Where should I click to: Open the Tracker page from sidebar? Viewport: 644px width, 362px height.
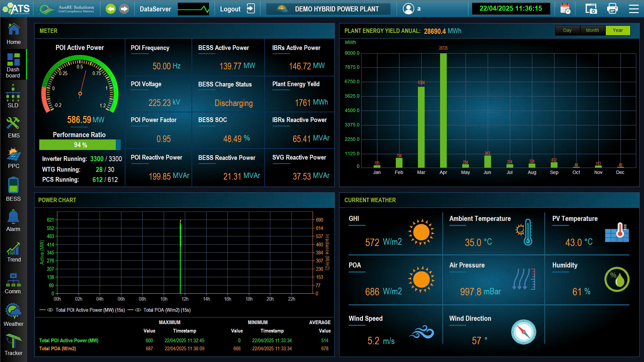tap(13, 345)
